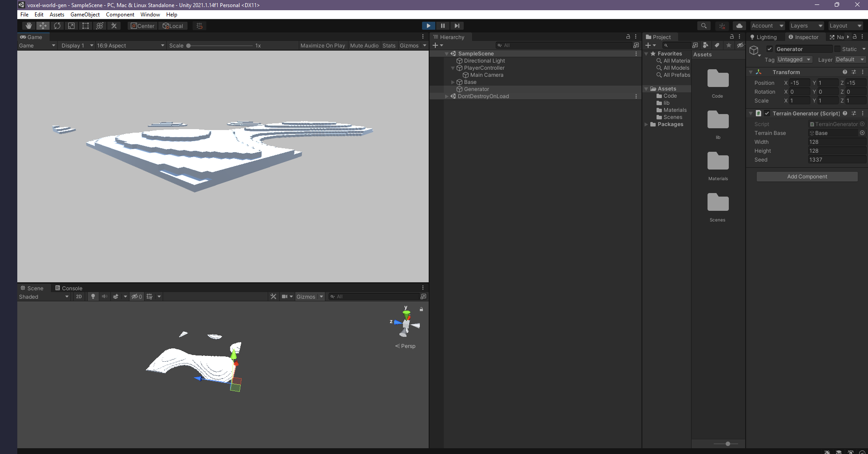The image size is (868, 454).
Task: Select the Scale tool
Action: 71,26
